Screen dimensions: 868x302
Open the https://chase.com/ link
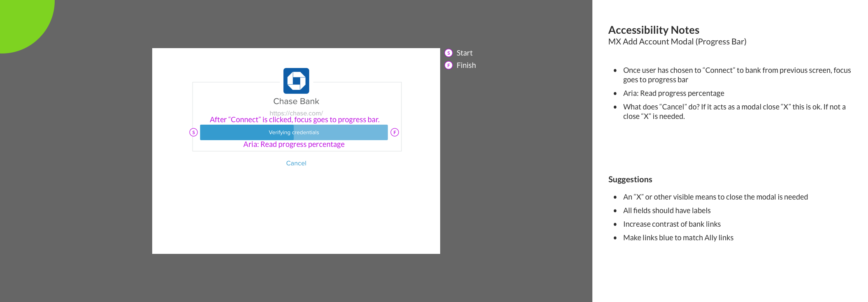(x=296, y=113)
